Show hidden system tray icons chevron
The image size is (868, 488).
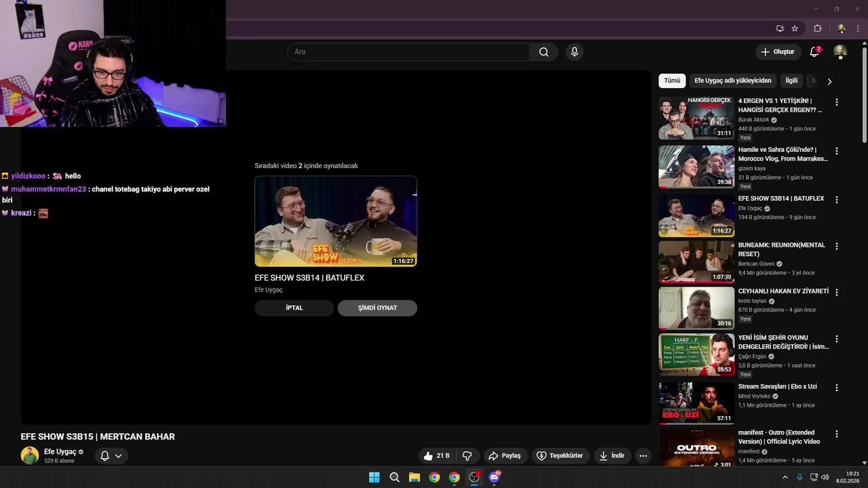[785, 477]
